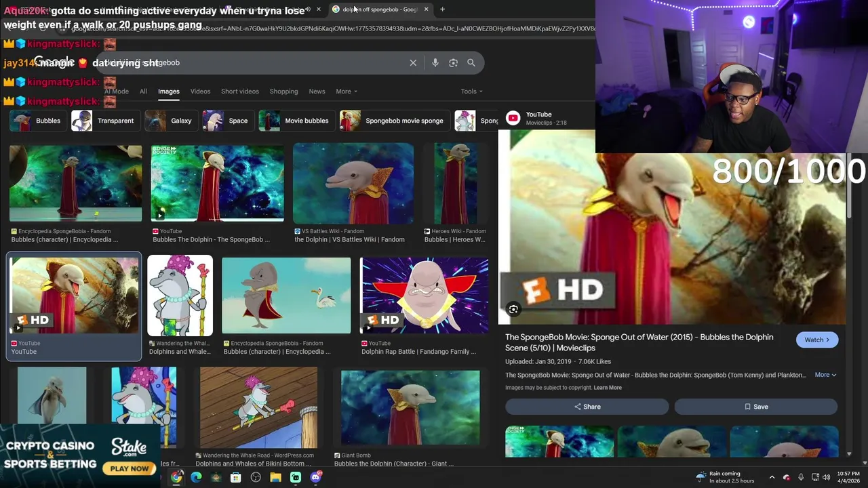
Task: Open frowning dolphin with swan thumbnail
Action: click(286, 296)
